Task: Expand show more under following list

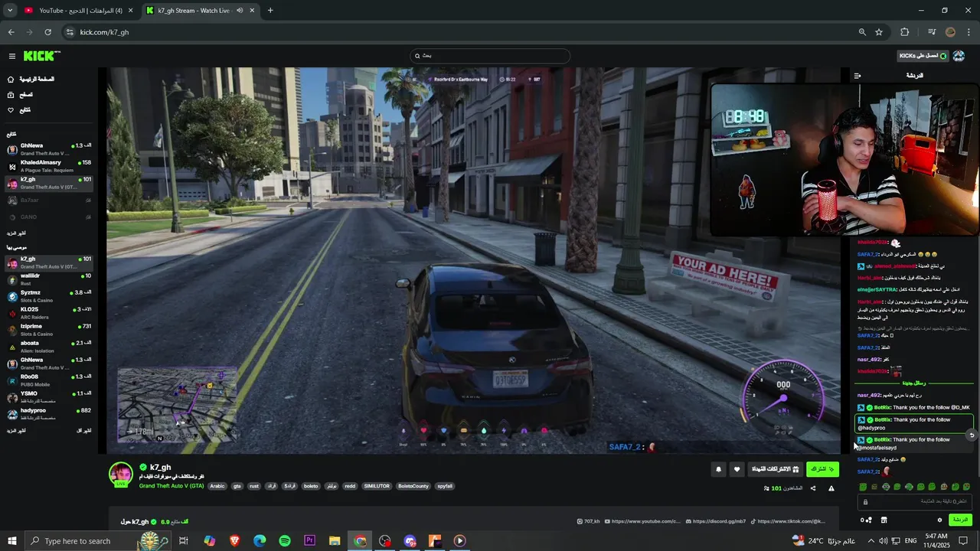Action: [x=16, y=233]
